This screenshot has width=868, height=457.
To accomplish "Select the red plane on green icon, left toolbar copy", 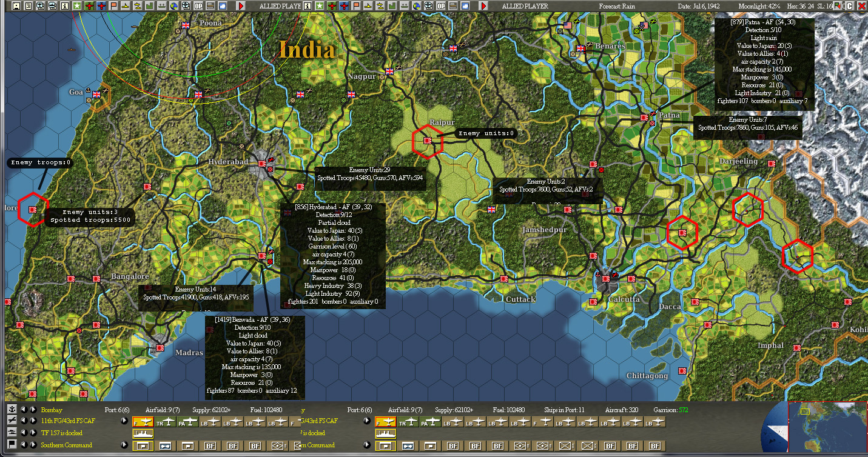I will coord(89,5).
